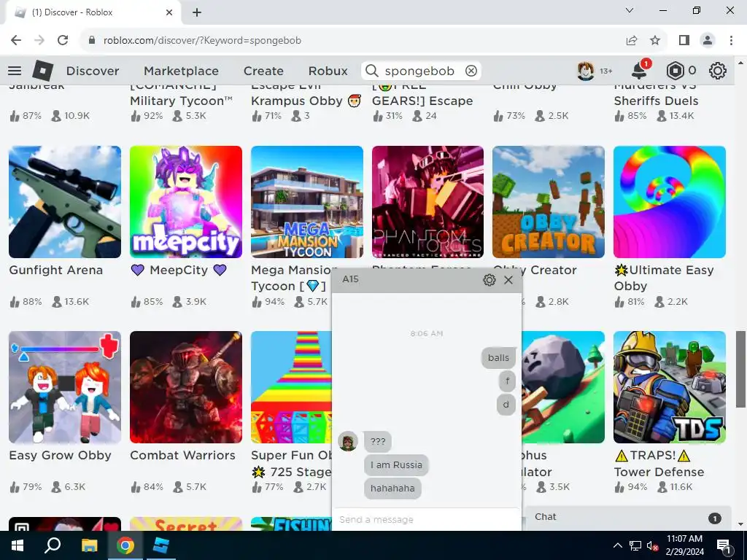This screenshot has height=560, width=747.
Task: Open the tab search dropdown arrow
Action: tap(630, 10)
